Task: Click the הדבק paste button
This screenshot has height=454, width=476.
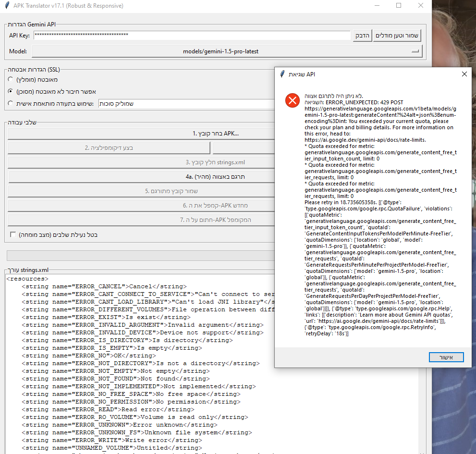Action: (x=363, y=36)
